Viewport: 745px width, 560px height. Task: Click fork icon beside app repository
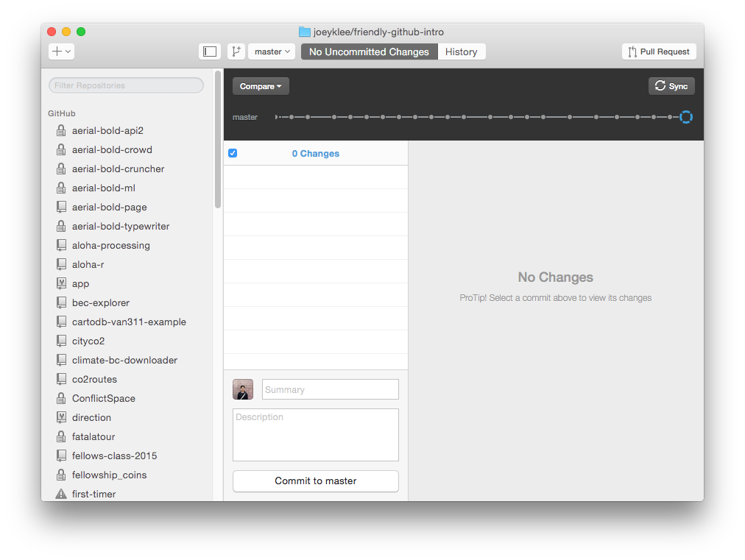61,283
